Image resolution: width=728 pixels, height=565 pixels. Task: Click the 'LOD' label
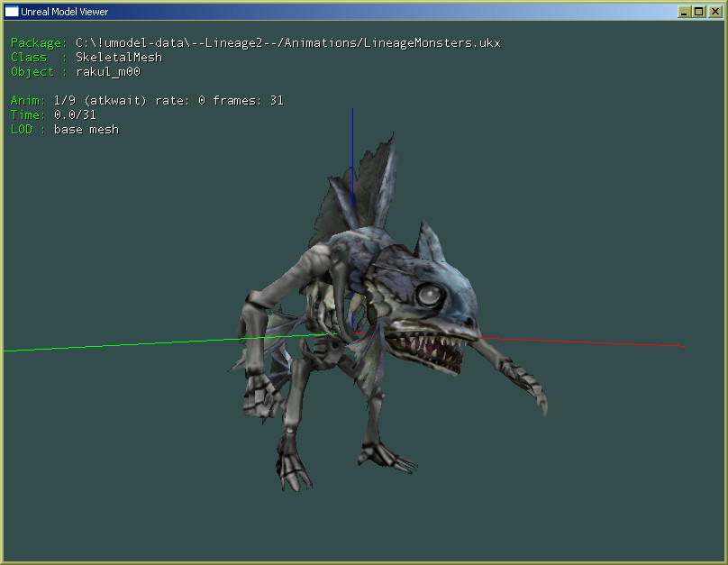tap(22, 129)
